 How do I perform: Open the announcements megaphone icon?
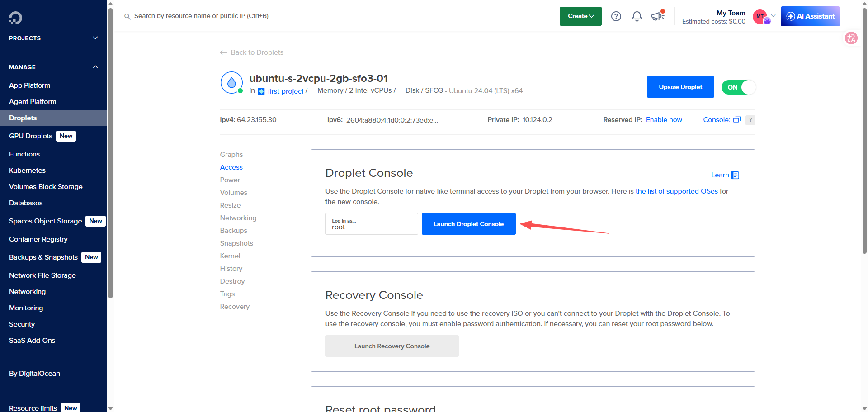click(x=658, y=16)
